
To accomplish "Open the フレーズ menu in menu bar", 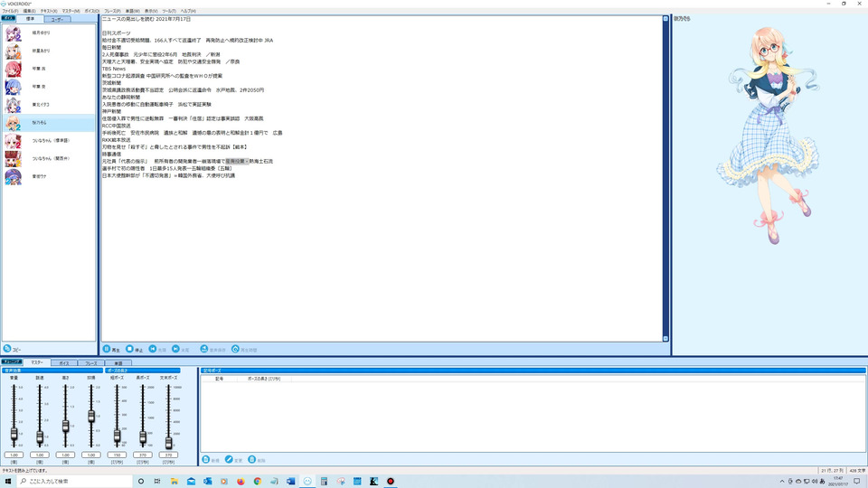I will tap(112, 11).
